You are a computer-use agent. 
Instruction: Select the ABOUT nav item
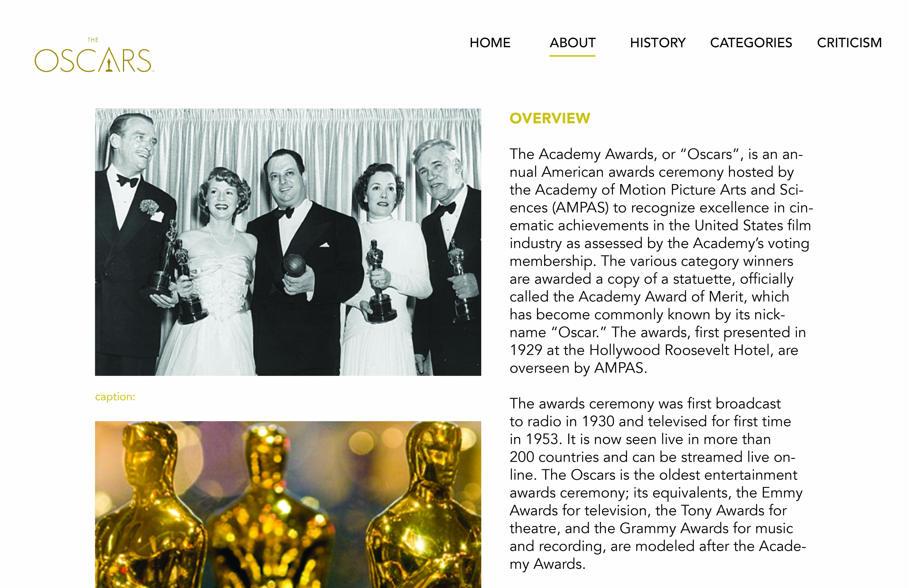point(572,43)
